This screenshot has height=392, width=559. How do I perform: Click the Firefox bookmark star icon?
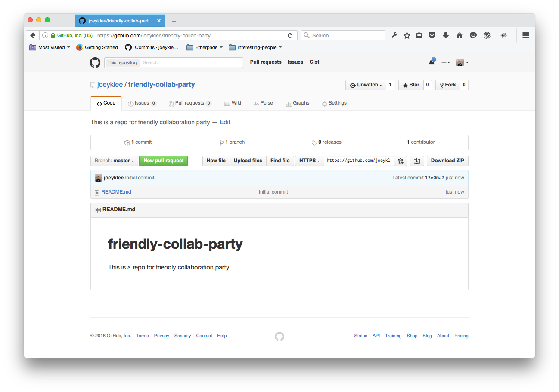(407, 36)
